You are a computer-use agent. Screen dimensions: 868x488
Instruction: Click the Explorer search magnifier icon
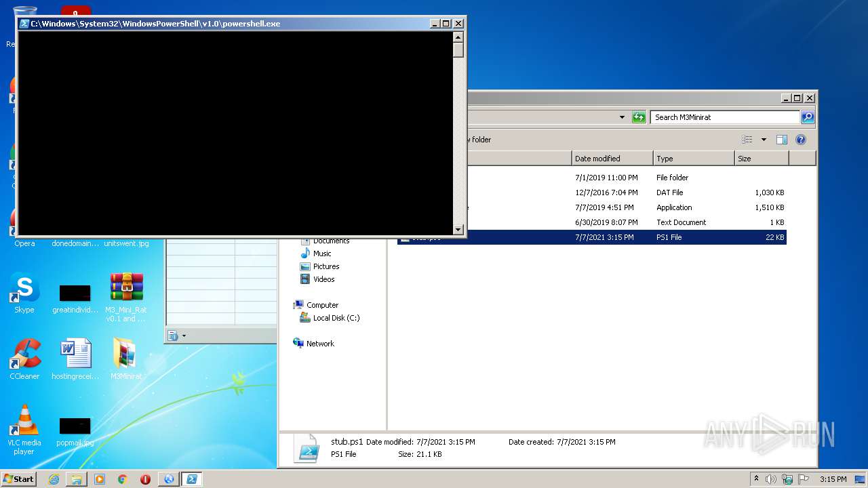click(807, 117)
